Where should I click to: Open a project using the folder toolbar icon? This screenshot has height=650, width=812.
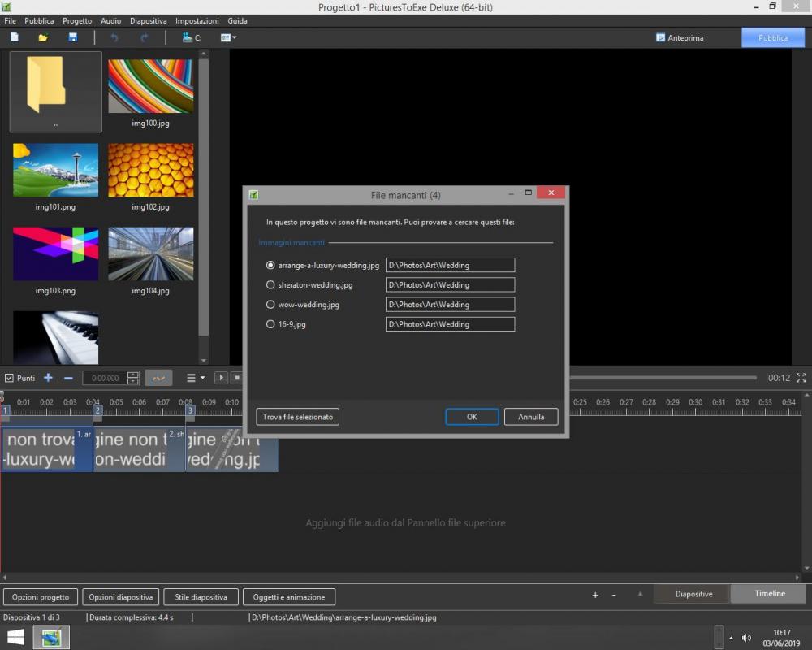point(43,37)
